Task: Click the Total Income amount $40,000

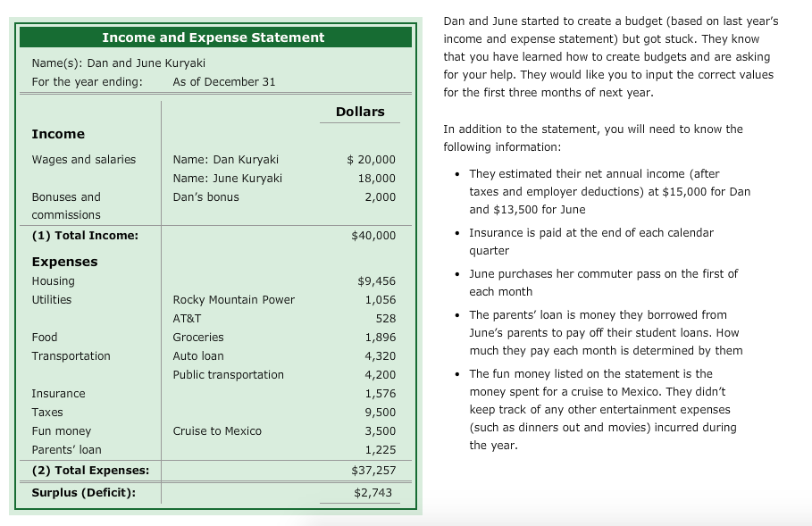Action: point(375,235)
